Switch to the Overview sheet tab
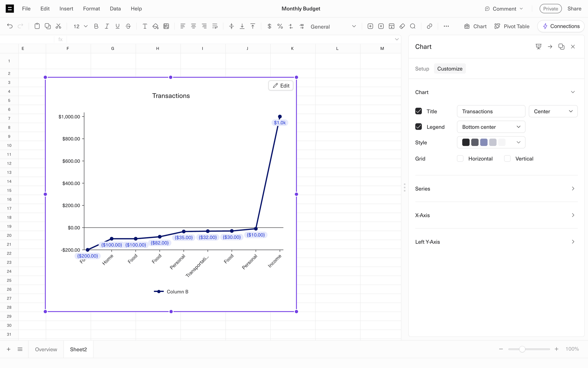The width and height of the screenshot is (588, 368). click(46, 349)
